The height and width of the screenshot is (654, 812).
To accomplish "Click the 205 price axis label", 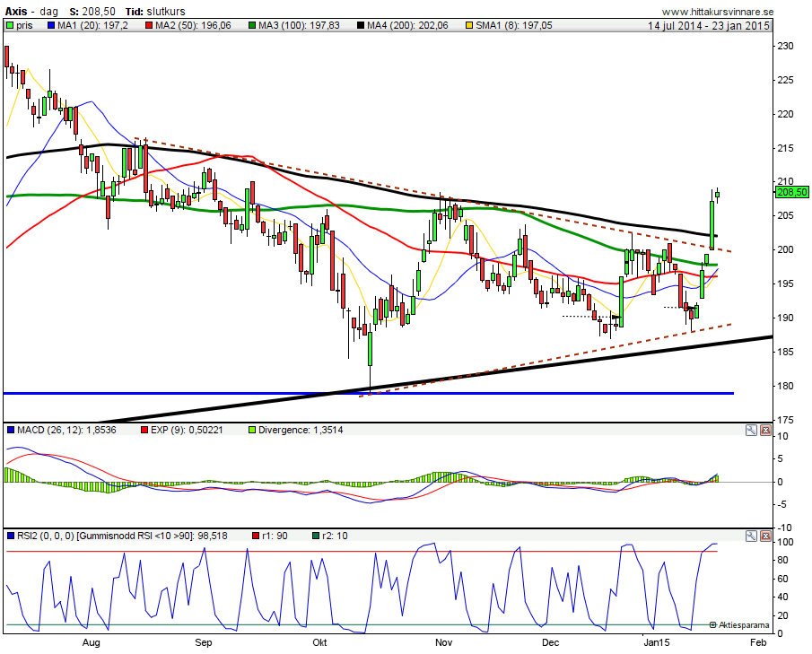I will point(785,215).
